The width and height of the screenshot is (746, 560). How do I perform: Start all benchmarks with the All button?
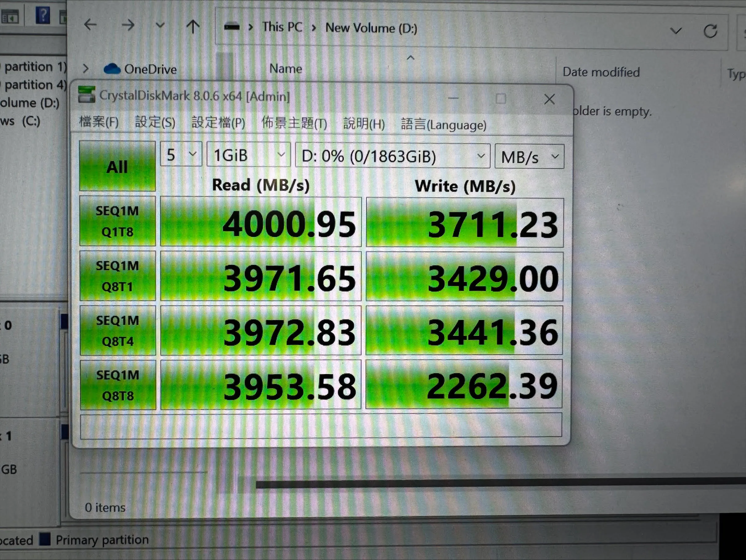(117, 166)
